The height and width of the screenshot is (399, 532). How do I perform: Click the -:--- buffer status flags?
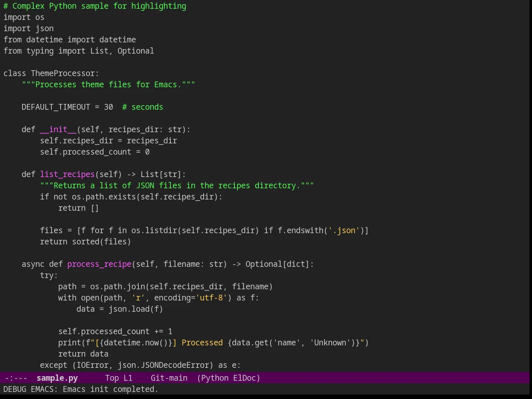pos(16,378)
